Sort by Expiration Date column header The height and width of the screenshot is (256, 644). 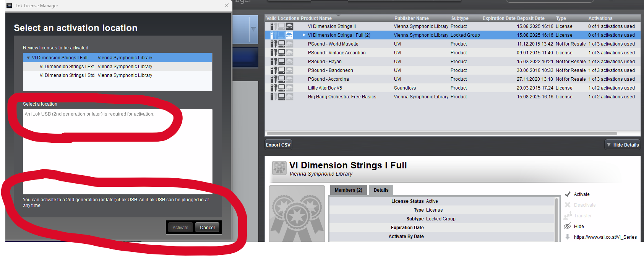[499, 18]
